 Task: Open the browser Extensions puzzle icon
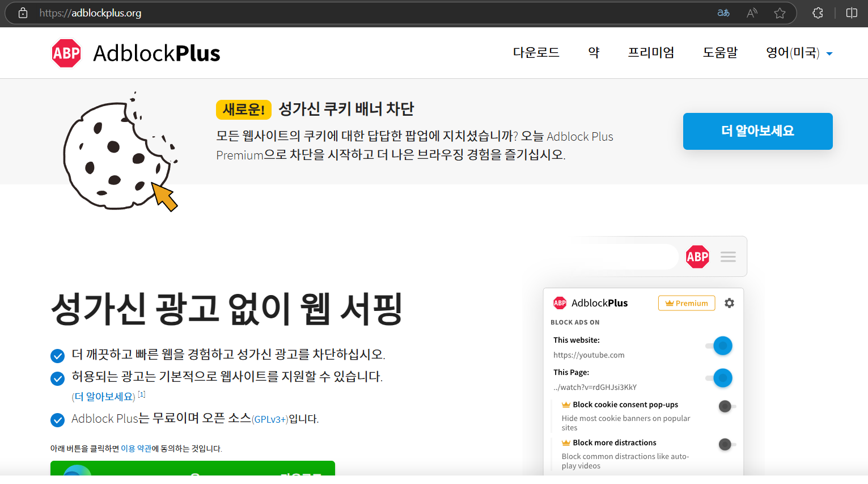[817, 12]
